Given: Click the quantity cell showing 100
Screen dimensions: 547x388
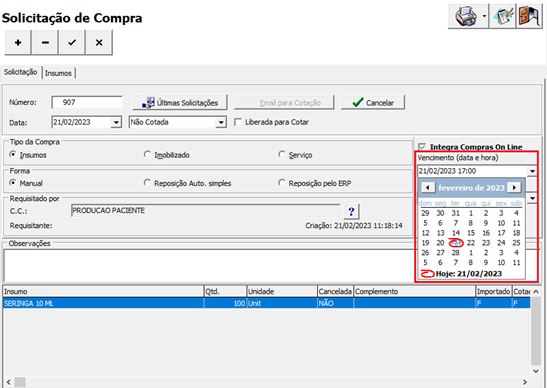Looking at the screenshot, I should [225, 303].
